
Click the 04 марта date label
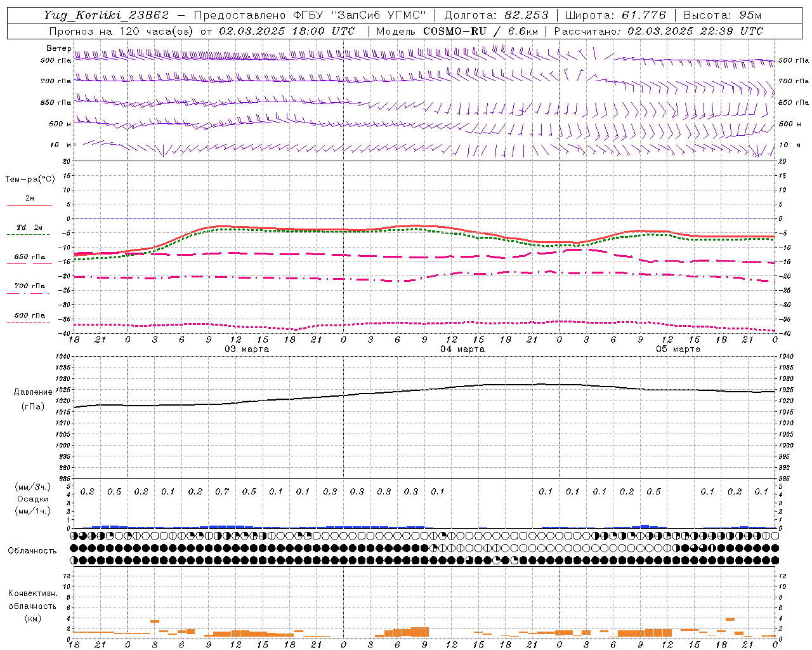[462, 349]
